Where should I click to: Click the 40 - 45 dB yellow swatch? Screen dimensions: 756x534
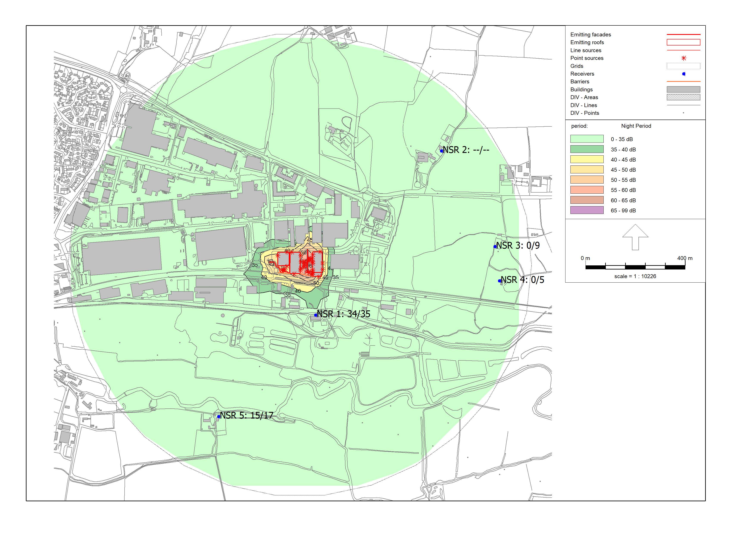coord(587,160)
